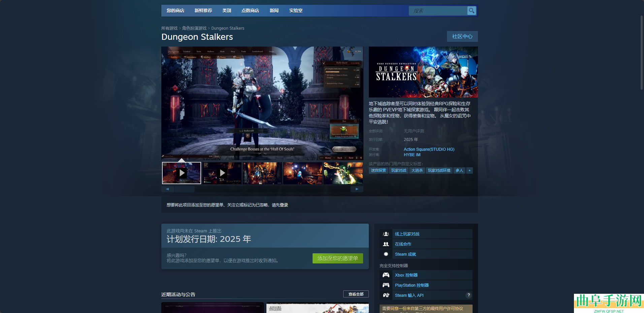Open the 类别 menu
Screen dimensions: 644x313
click(227, 11)
